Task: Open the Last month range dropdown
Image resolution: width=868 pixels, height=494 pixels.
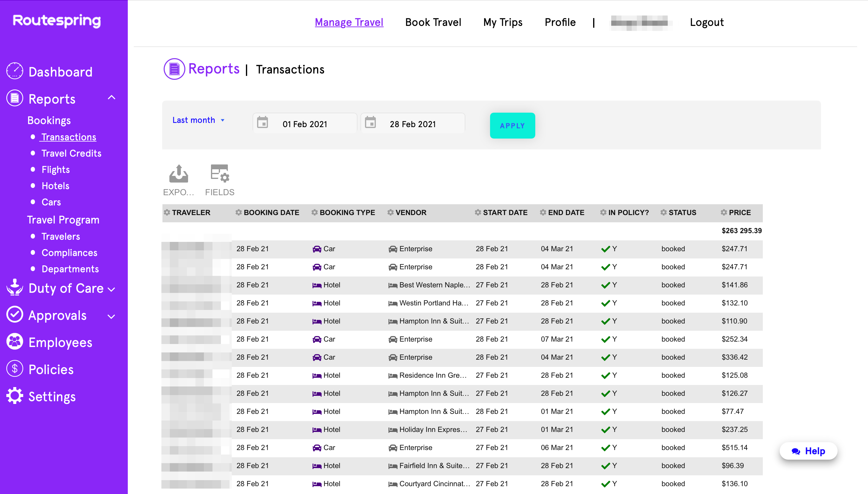Action: click(x=198, y=120)
